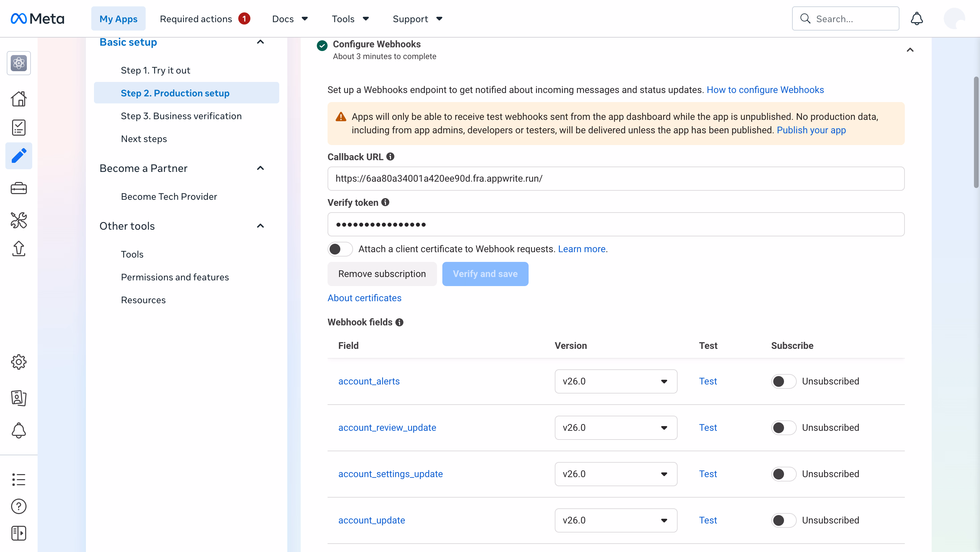Viewport: 980px width, 552px height.
Task: Click Test link for account_alerts
Action: click(708, 381)
